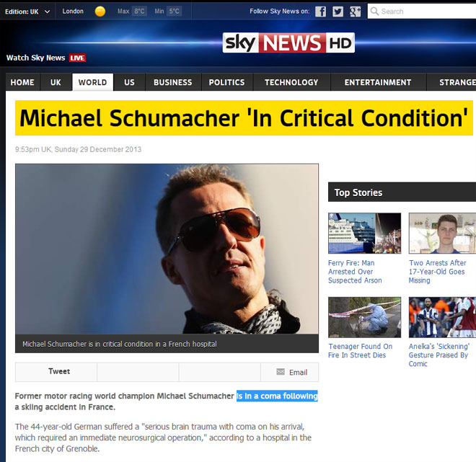Open Sky News Google Plus icon
Image resolution: width=476 pixels, height=462 pixels.
(x=355, y=12)
